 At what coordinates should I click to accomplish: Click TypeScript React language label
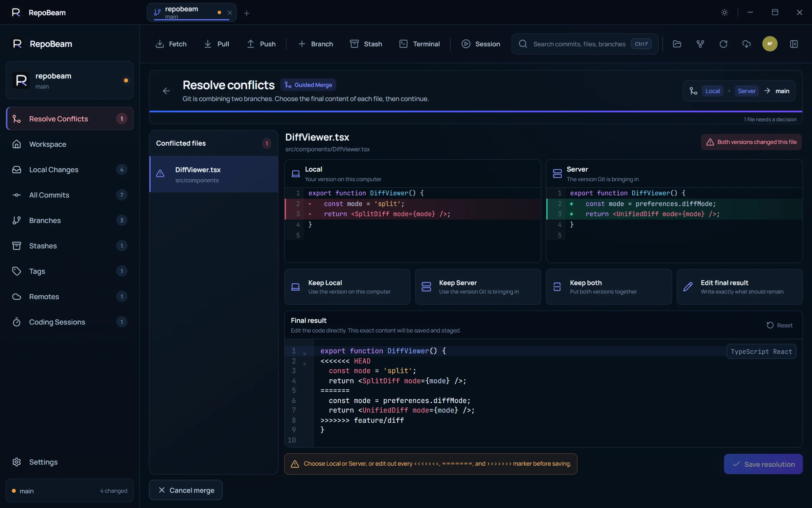pos(761,352)
